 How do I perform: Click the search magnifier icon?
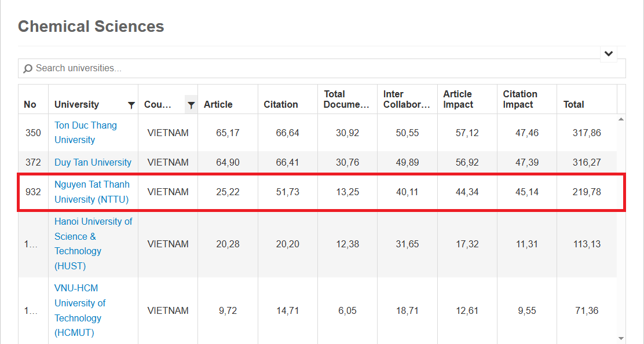pyautogui.click(x=28, y=68)
